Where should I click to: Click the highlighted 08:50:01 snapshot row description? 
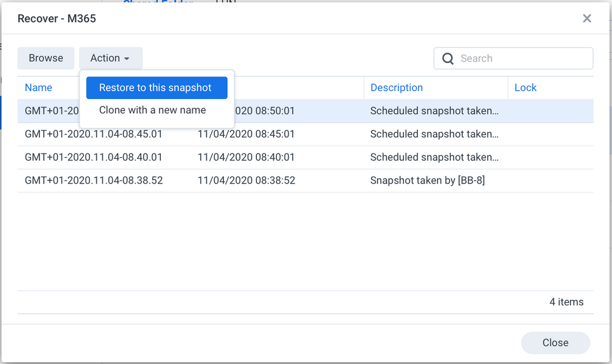coord(434,111)
